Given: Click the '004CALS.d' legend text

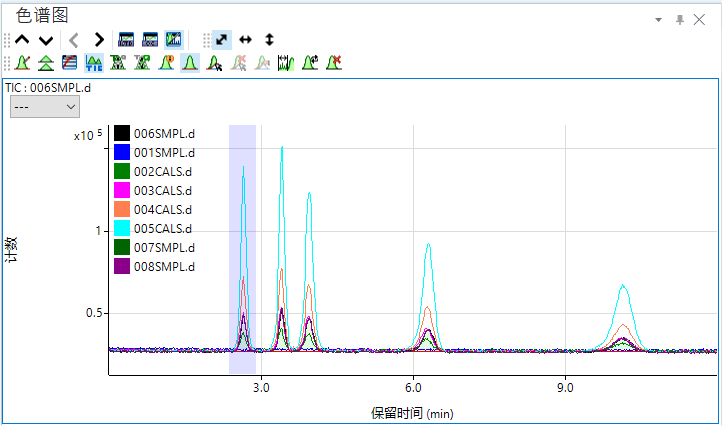Looking at the screenshot, I should [163, 210].
